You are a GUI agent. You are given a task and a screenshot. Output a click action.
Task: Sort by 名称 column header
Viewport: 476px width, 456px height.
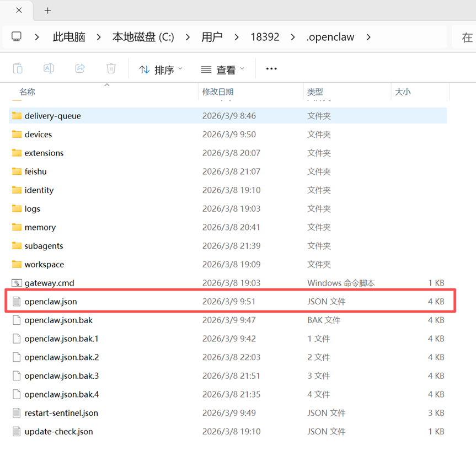pyautogui.click(x=28, y=92)
